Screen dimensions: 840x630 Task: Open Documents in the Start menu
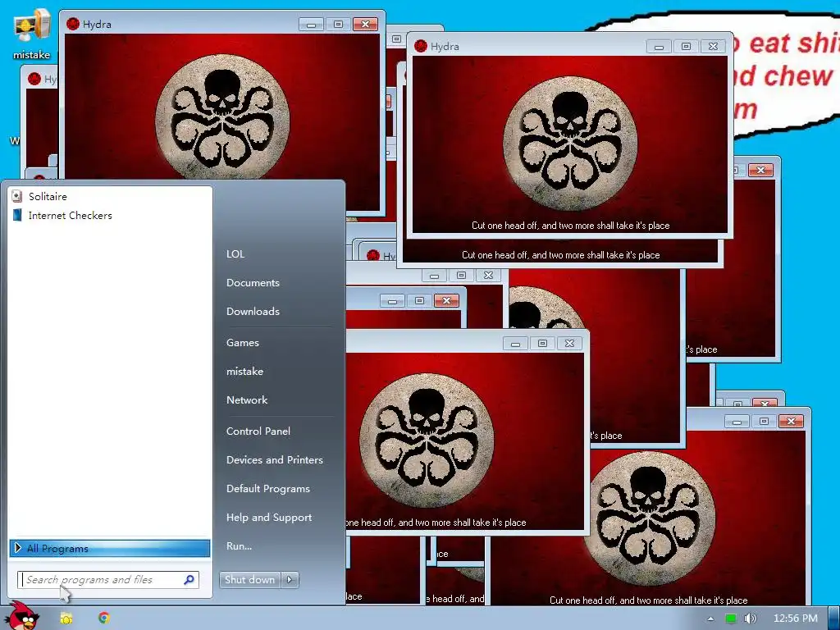coord(253,283)
